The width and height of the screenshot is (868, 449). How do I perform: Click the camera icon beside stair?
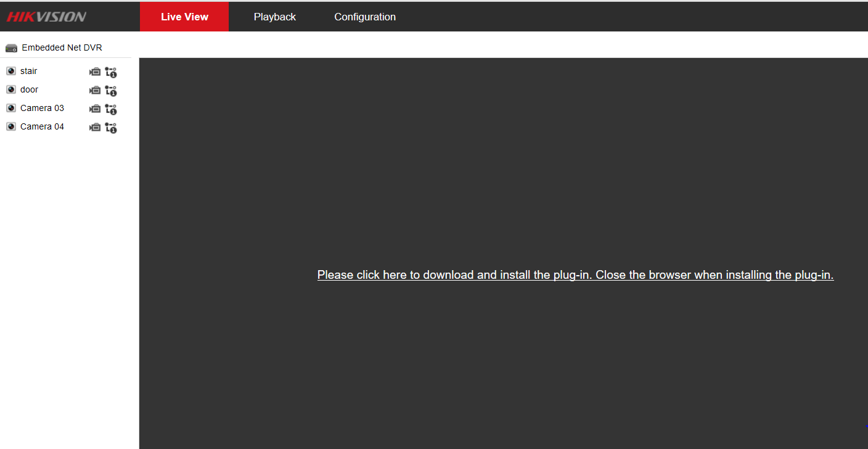(11, 71)
